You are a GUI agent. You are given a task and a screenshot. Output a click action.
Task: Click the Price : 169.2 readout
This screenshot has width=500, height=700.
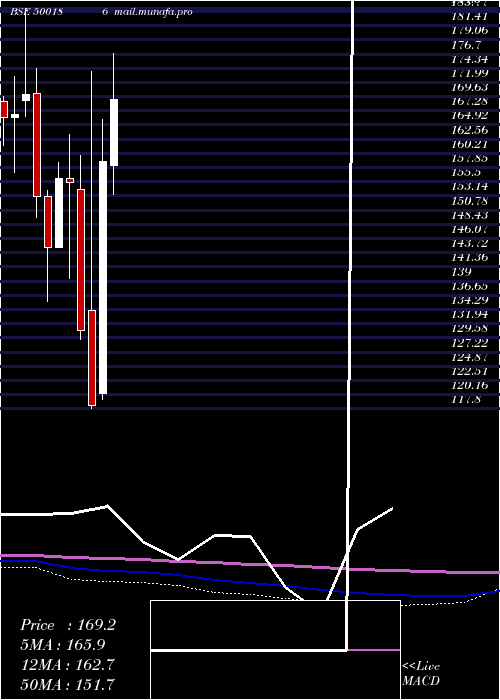coord(68,625)
